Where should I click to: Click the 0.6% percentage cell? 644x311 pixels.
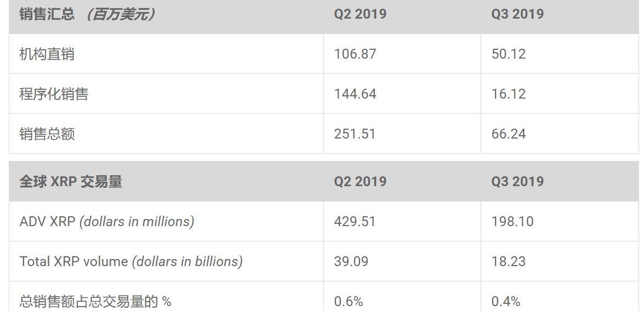click(x=349, y=301)
